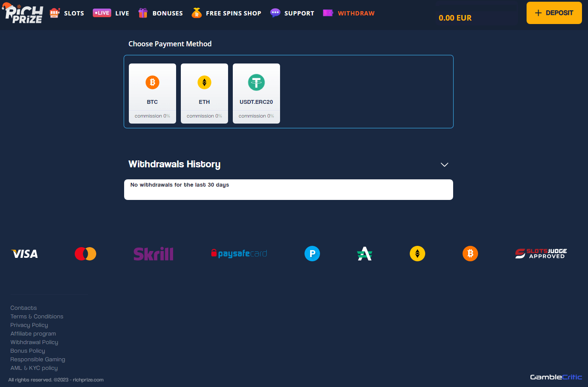Click the Skrill logo in footer
This screenshot has height=387, width=588.
pyautogui.click(x=153, y=254)
